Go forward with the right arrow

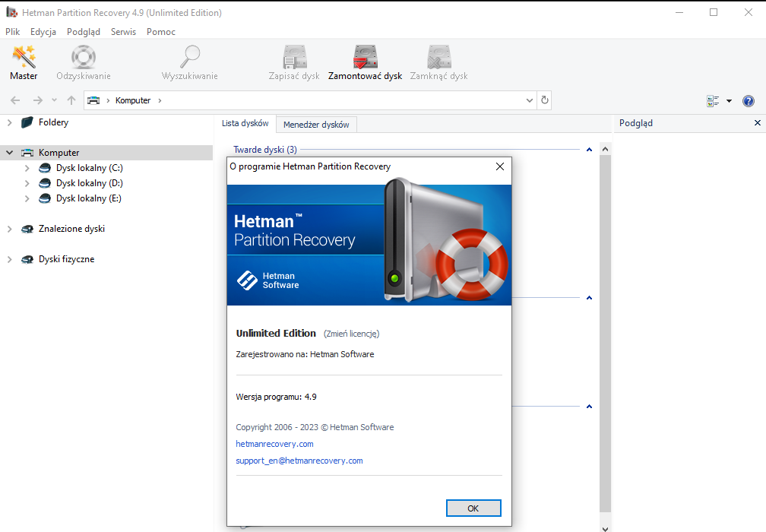tap(38, 100)
